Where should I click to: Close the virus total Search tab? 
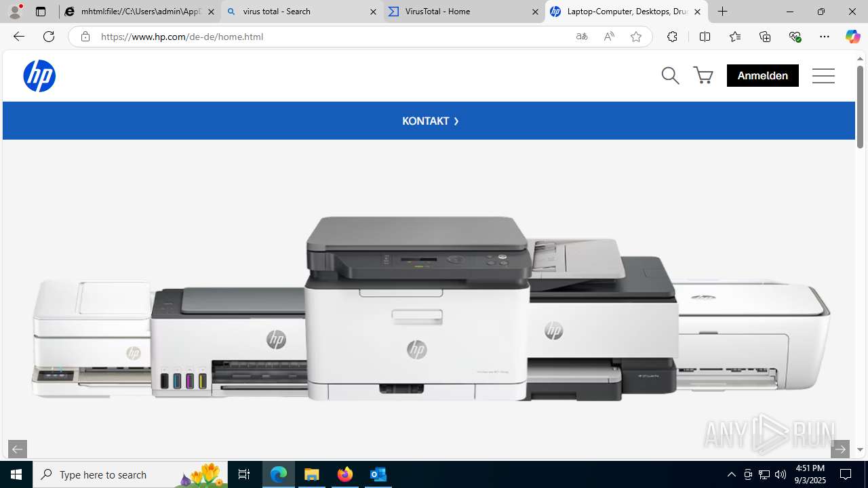[373, 12]
